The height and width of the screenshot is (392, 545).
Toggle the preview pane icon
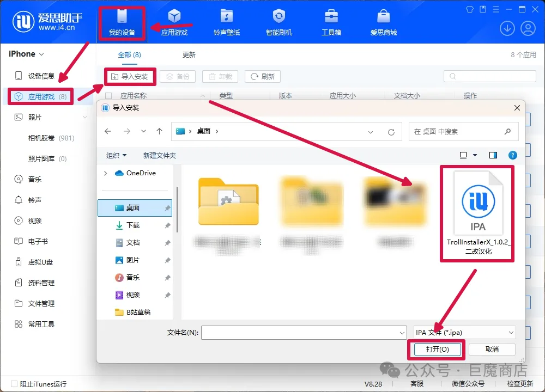coord(493,155)
